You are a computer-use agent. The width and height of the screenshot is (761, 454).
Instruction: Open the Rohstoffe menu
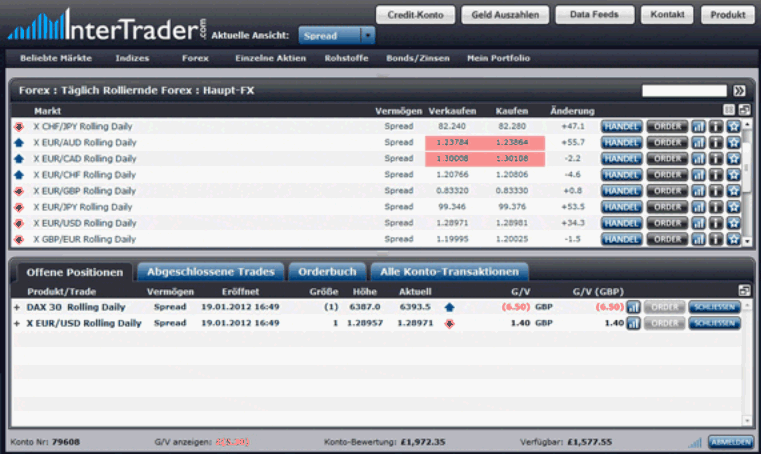tap(346, 58)
